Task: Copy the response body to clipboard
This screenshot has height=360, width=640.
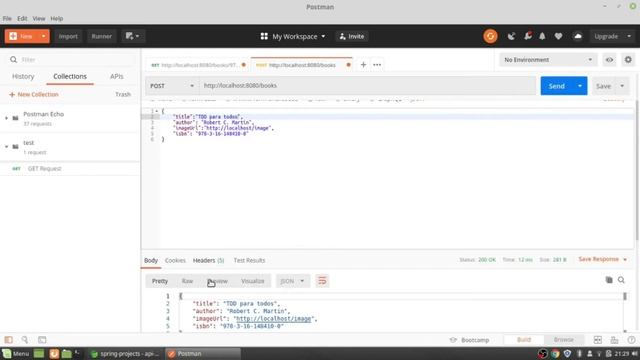Action: 609,280
